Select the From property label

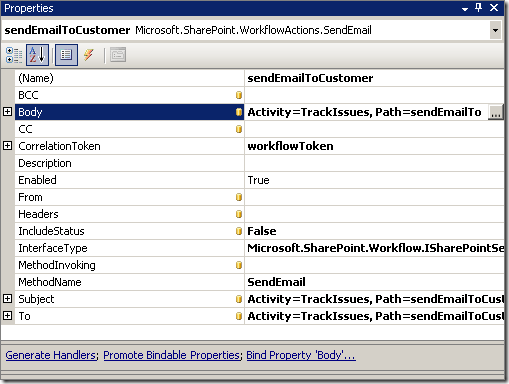coord(30,197)
